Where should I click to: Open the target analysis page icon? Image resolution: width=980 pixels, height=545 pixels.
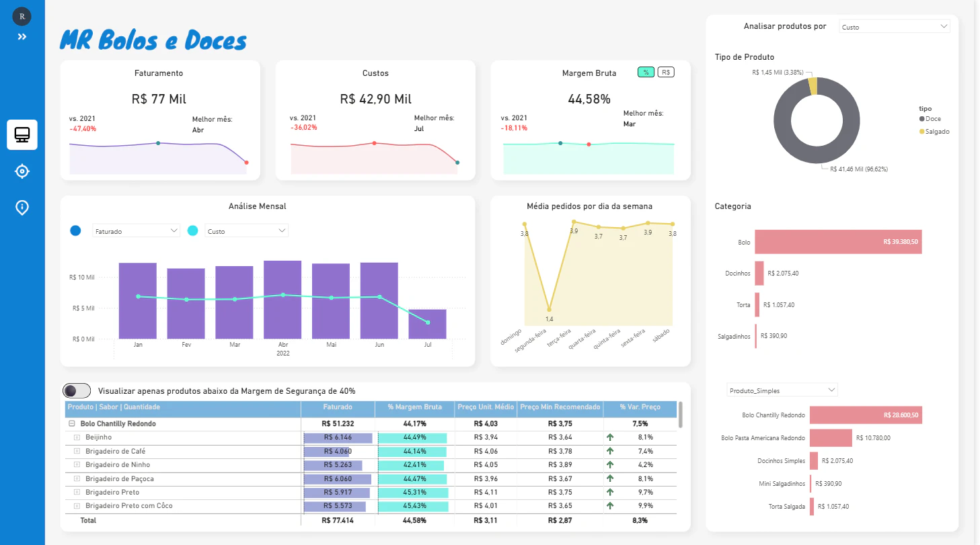22,171
